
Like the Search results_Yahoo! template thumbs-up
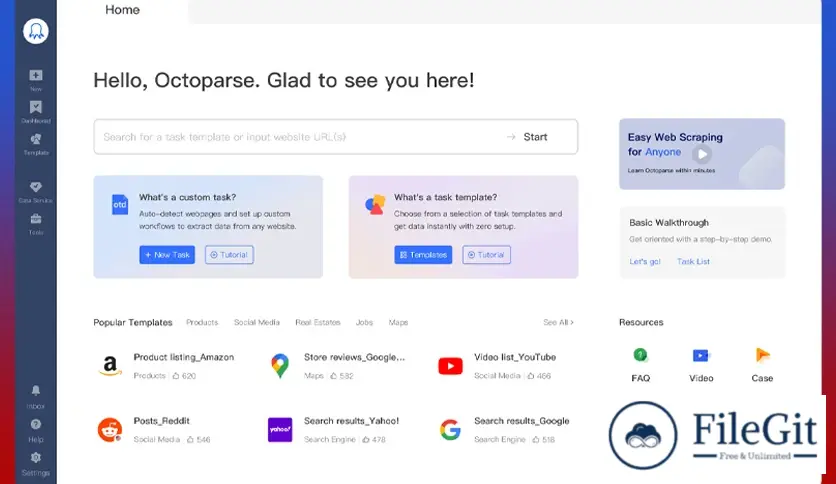(x=366, y=440)
